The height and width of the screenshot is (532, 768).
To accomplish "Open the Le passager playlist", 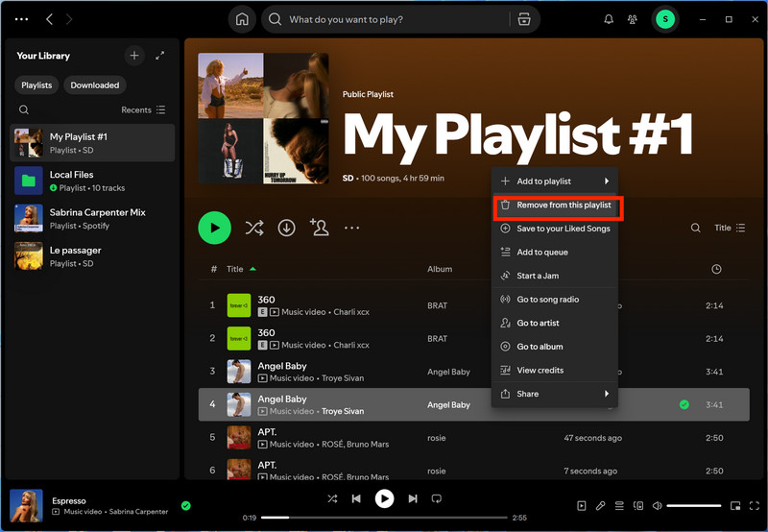I will [x=92, y=256].
